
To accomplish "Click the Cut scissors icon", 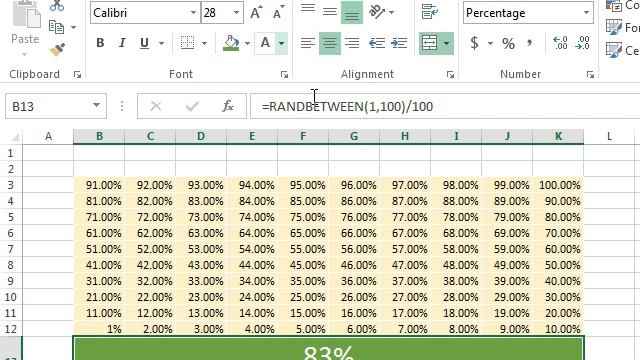I will [57, 5].
